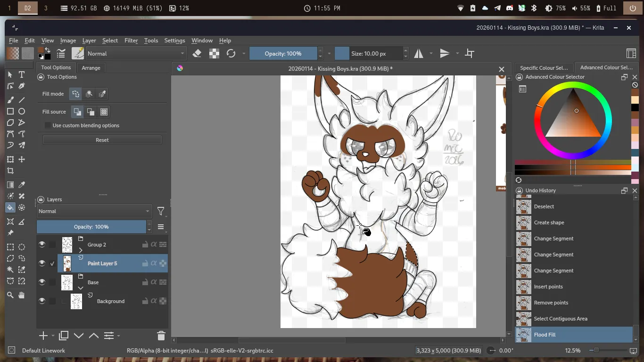The image size is (644, 362).
Task: Select the Text tool in toolbox
Action: [x=22, y=74]
